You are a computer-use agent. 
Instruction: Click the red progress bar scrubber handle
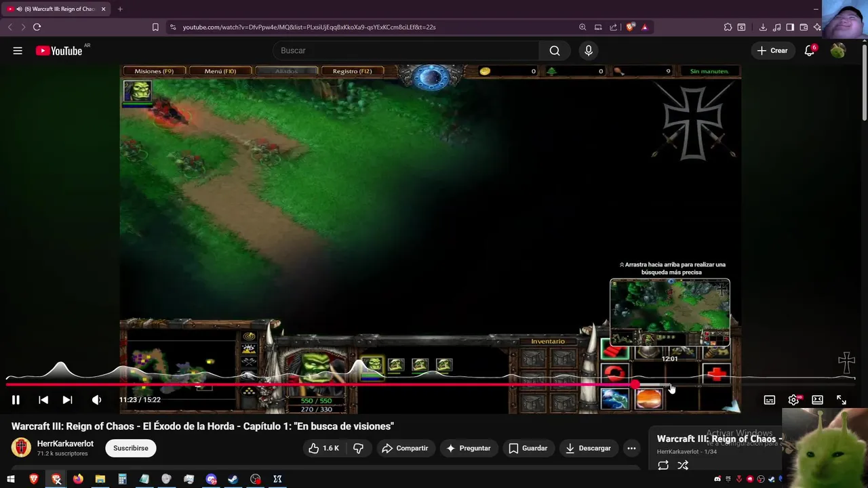pyautogui.click(x=635, y=384)
